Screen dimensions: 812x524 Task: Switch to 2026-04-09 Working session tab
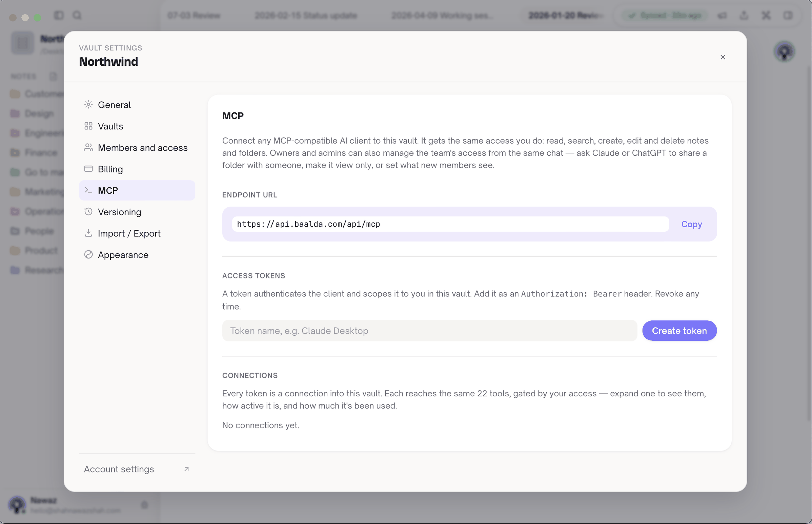tap(442, 15)
